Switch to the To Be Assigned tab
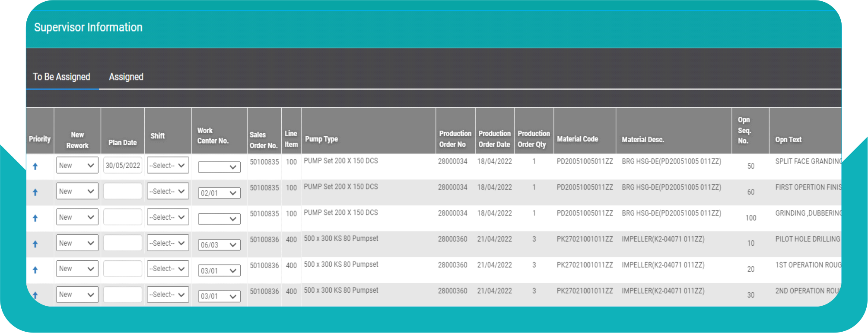 tap(62, 77)
